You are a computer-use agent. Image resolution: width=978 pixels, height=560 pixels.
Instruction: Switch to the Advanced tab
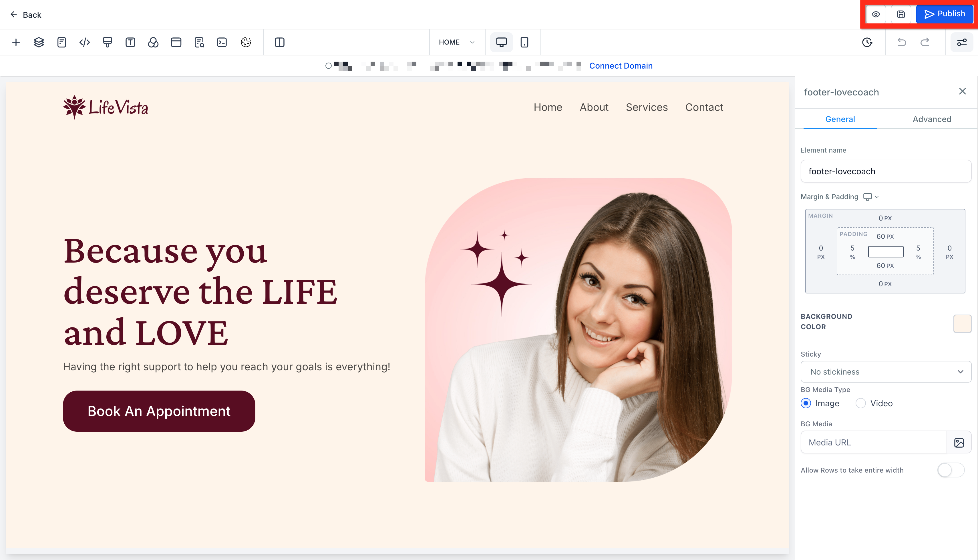pyautogui.click(x=931, y=119)
